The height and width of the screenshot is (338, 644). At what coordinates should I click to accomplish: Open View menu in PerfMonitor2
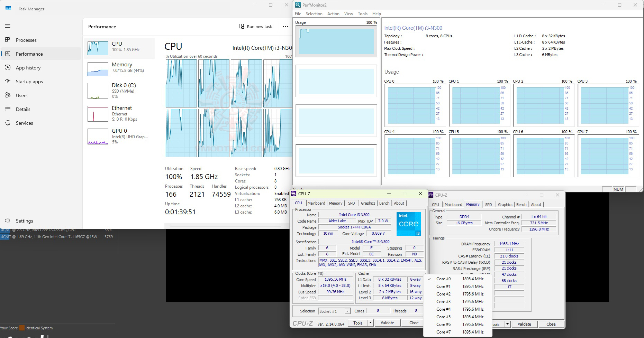348,14
